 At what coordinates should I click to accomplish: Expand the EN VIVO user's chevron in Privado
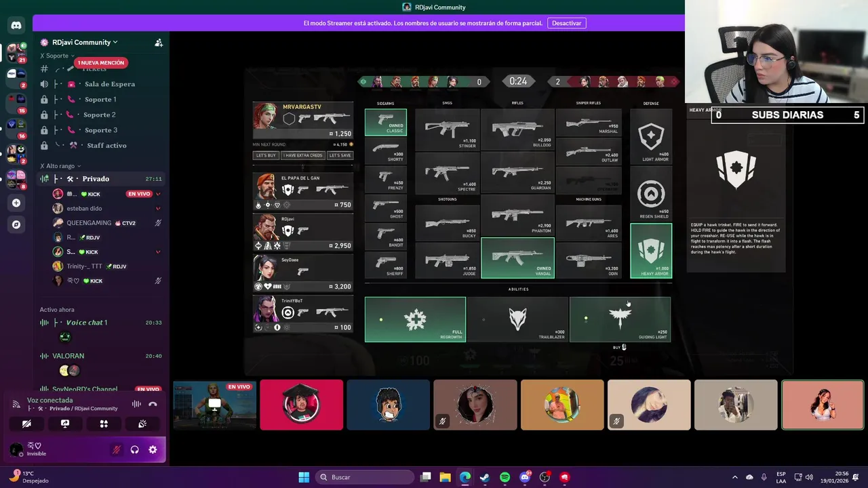click(x=158, y=194)
